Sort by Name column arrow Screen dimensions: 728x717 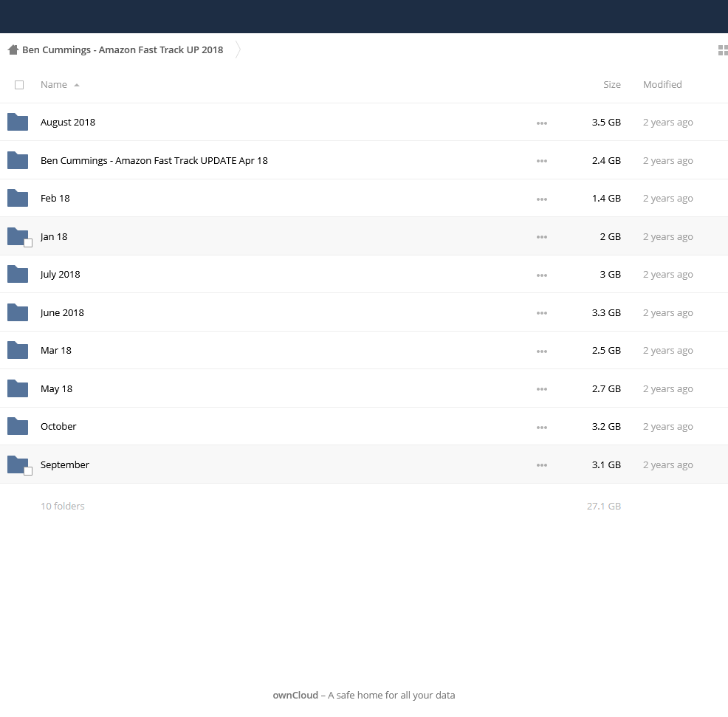click(77, 85)
